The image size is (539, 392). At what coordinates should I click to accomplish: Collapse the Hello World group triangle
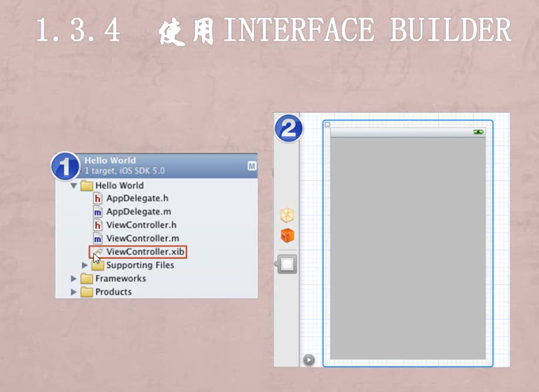73,186
